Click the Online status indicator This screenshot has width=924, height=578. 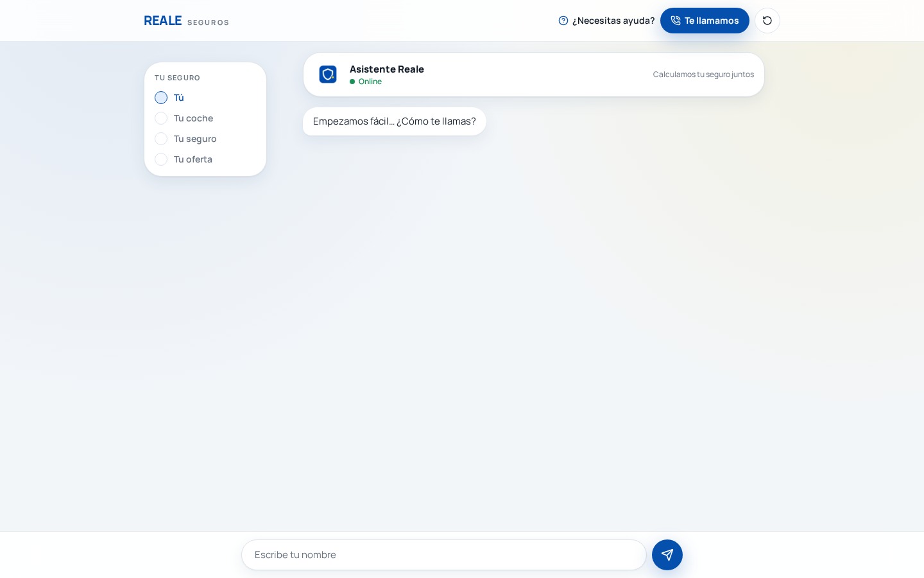tap(366, 82)
